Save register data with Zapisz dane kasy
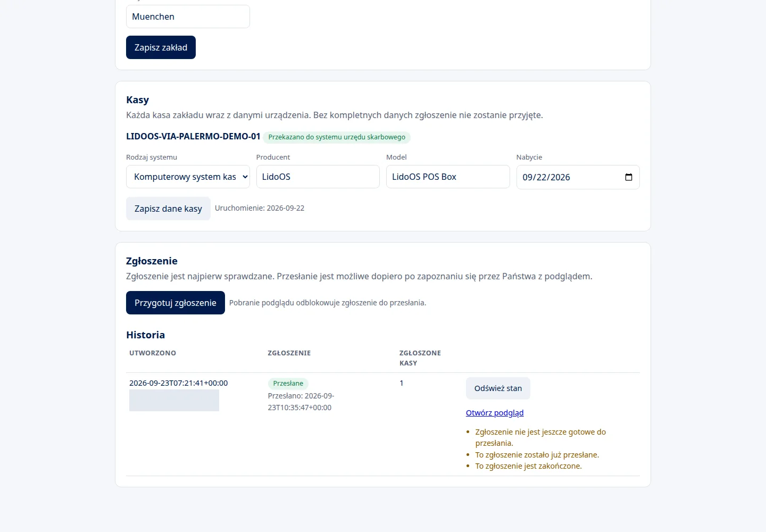This screenshot has height=532, width=766. tap(168, 209)
